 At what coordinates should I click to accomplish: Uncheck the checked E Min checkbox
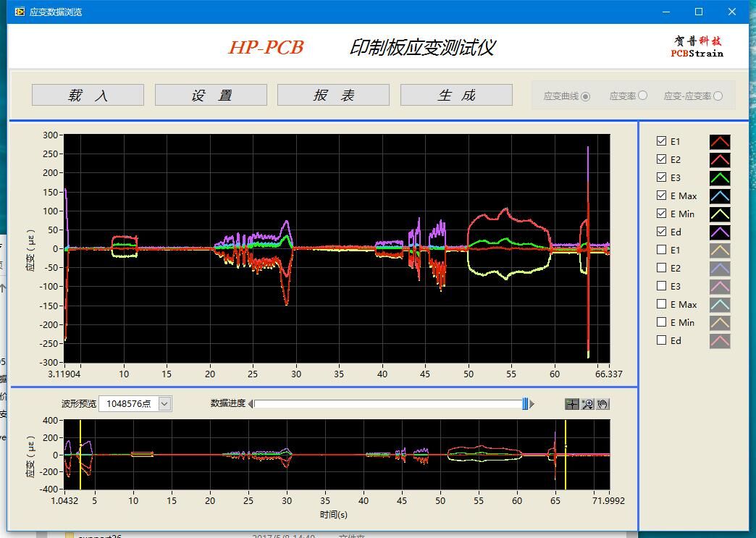(x=662, y=213)
